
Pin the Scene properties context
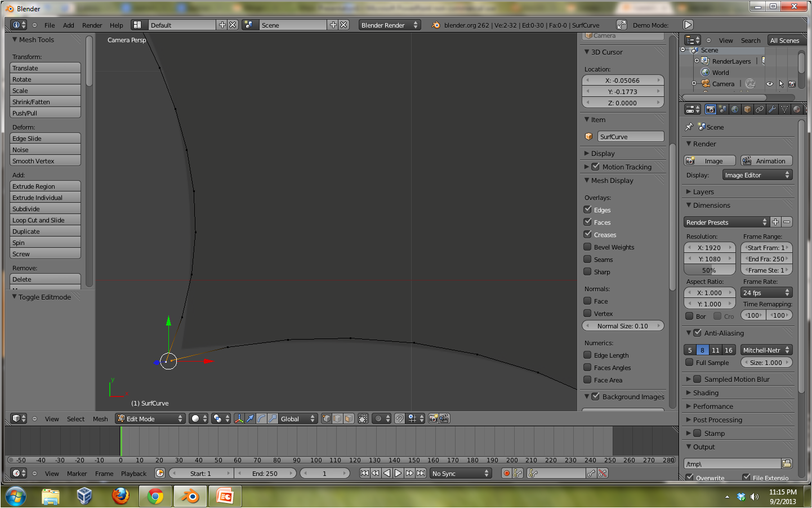(689, 127)
